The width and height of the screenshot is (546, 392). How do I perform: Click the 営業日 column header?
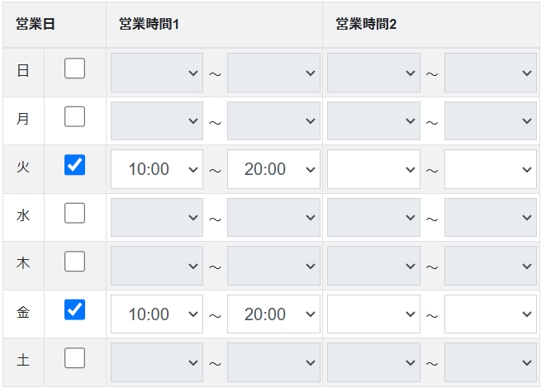(x=36, y=24)
